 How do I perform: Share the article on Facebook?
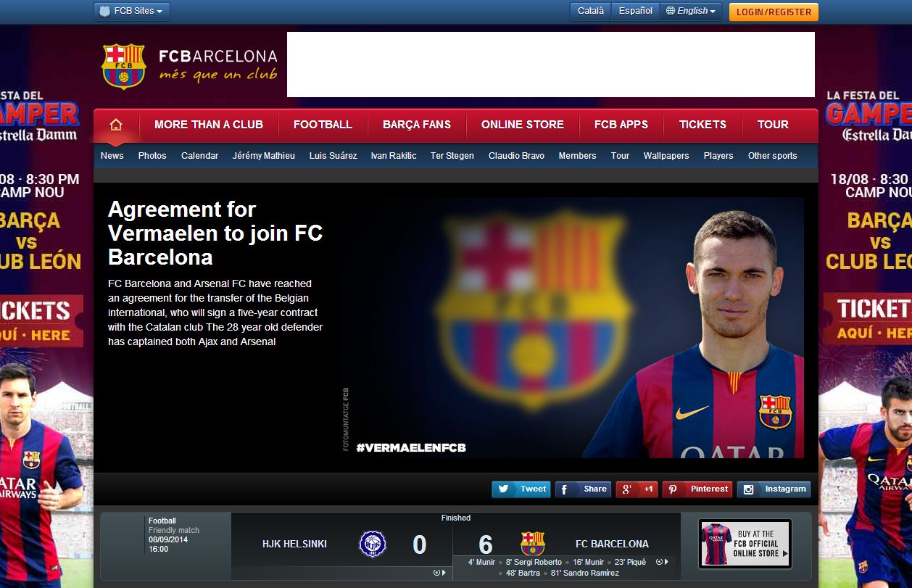tap(584, 489)
